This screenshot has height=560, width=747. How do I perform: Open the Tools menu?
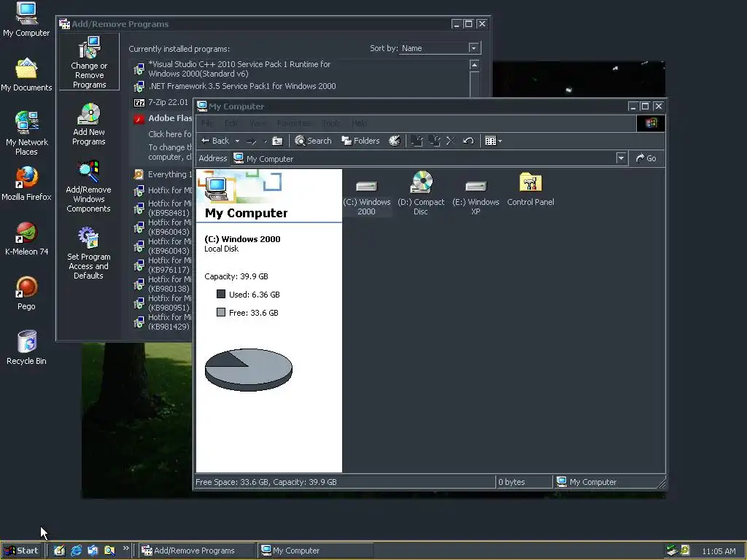tap(330, 123)
